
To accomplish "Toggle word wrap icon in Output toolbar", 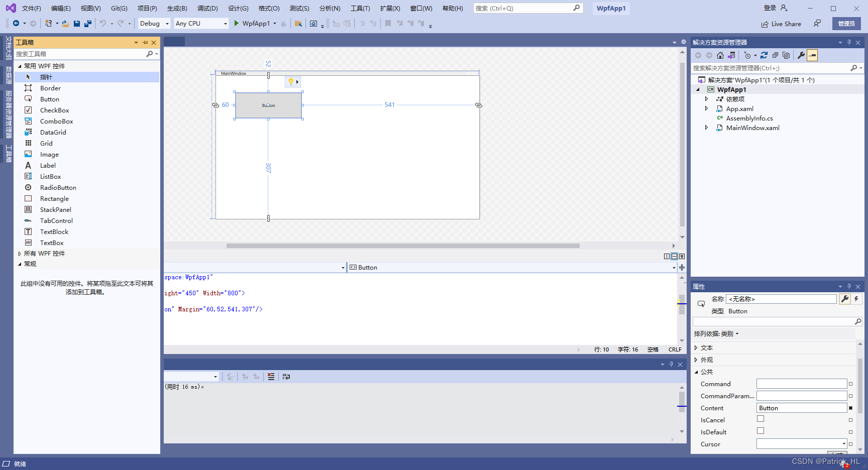I will point(286,377).
